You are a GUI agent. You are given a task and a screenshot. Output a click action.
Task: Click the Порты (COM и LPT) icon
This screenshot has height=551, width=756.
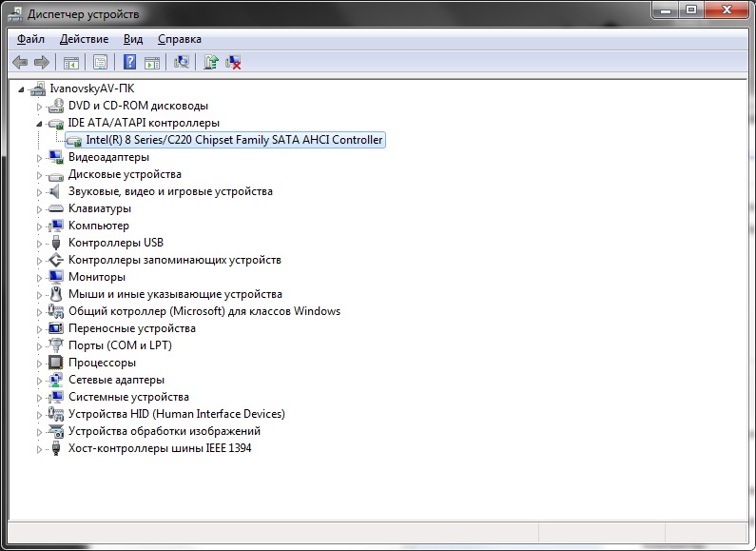(56, 345)
